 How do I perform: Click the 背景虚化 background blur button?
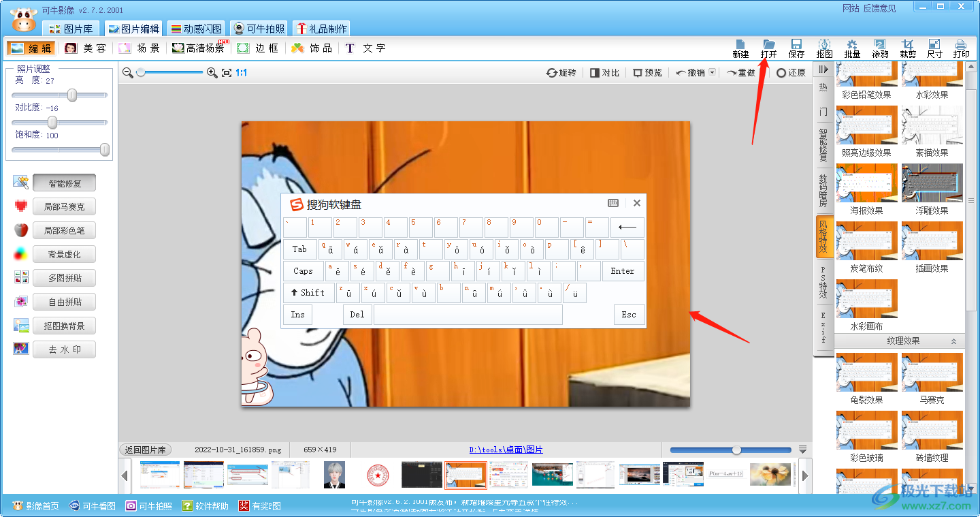65,254
